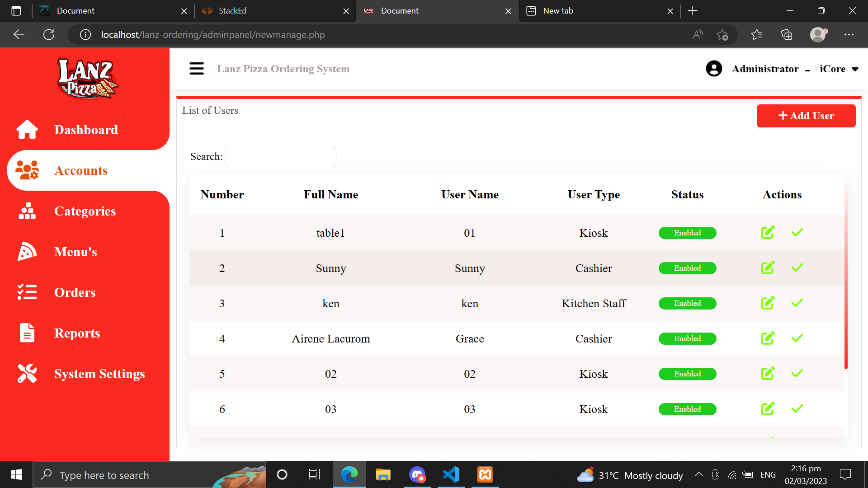
Task: Click the Categories cubes icon in sidebar
Action: click(27, 211)
